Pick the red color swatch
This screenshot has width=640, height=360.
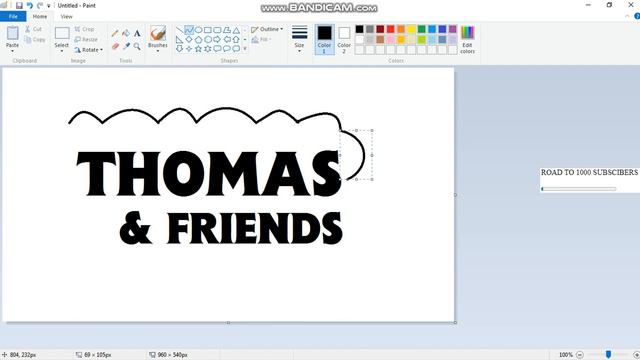(x=391, y=29)
